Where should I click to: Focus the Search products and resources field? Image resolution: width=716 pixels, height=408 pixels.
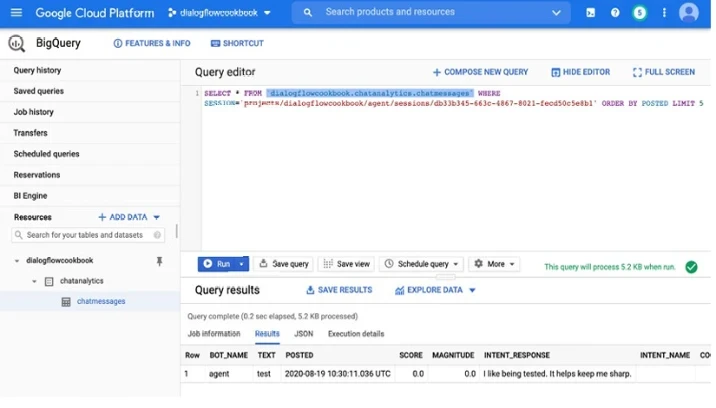[x=431, y=12]
